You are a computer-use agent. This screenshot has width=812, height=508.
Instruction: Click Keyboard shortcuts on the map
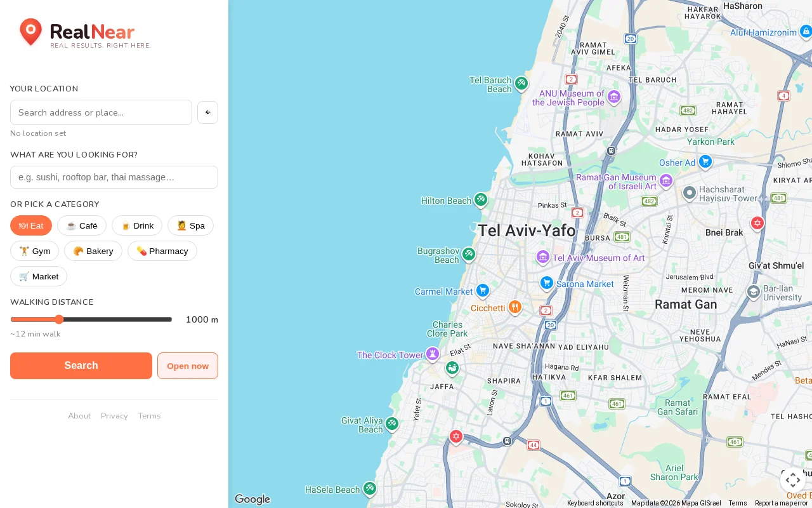pyautogui.click(x=595, y=503)
